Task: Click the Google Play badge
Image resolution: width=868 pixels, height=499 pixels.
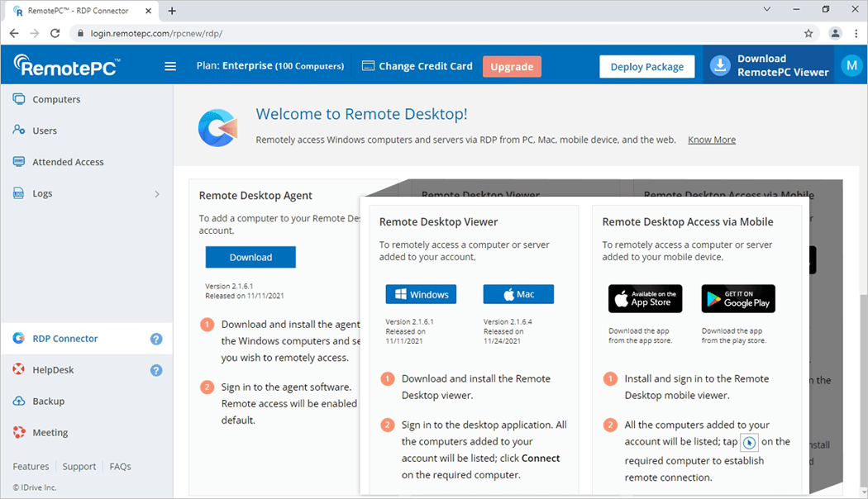Action: click(x=737, y=298)
